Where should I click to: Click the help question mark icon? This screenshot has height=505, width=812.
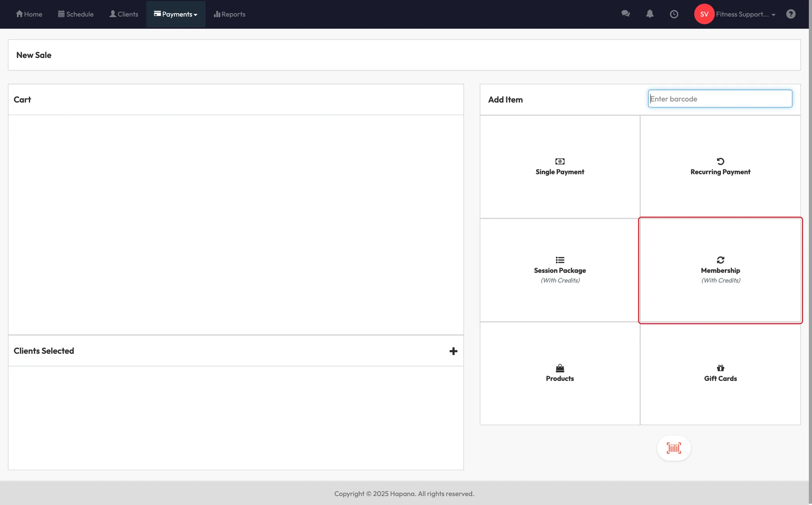pos(791,14)
